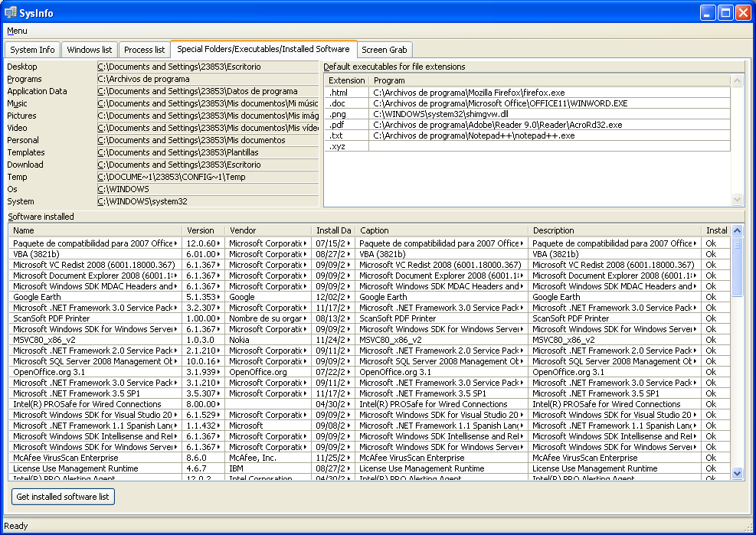Click the Music folder path field
Image resolution: width=756 pixels, height=535 pixels.
[x=208, y=103]
